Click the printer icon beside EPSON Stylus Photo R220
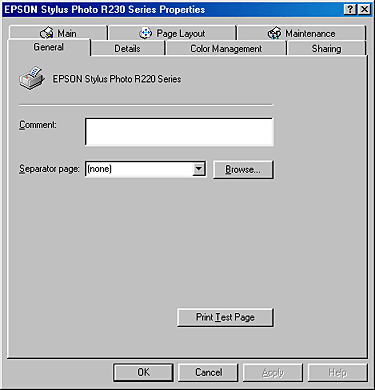This screenshot has width=375, height=390. coord(32,78)
